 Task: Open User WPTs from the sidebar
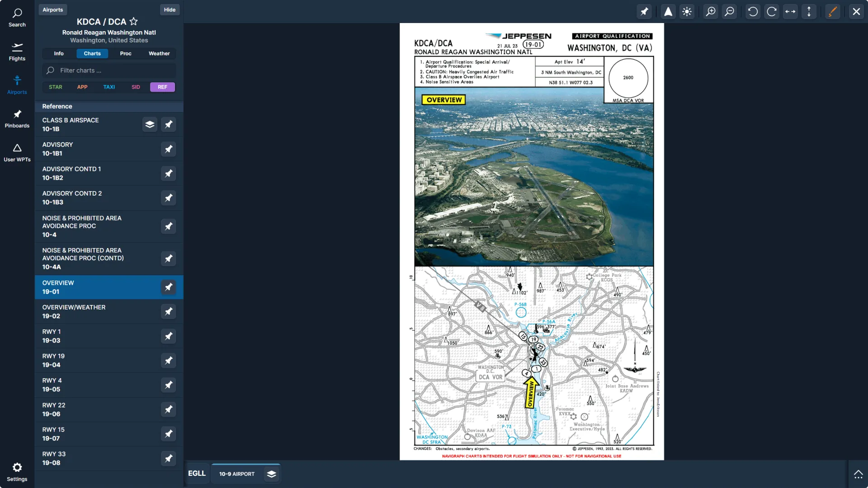[x=17, y=152]
